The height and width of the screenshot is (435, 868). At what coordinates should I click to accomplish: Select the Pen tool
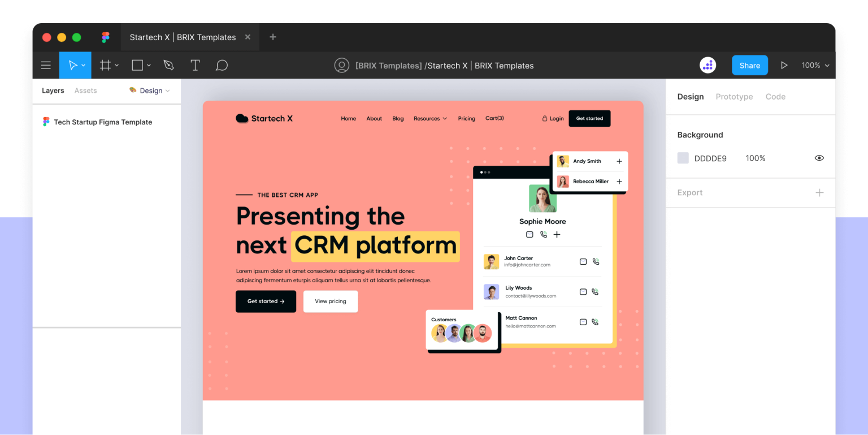(168, 65)
